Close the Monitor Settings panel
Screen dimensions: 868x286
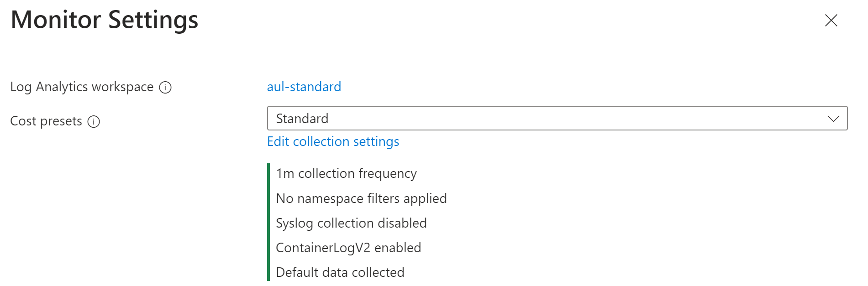click(x=831, y=21)
